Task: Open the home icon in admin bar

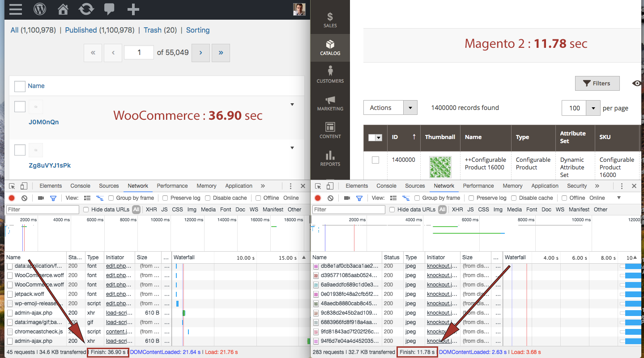Action: point(63,9)
